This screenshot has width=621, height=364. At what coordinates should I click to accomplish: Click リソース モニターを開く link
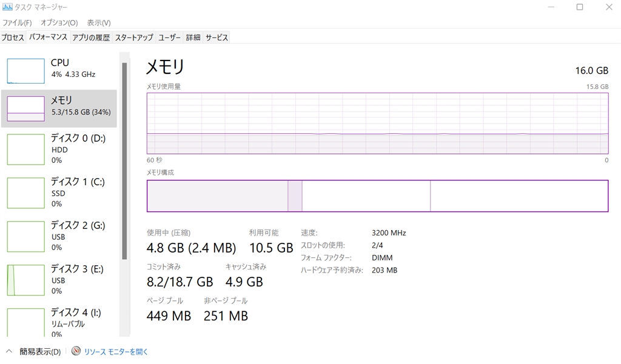point(116,351)
